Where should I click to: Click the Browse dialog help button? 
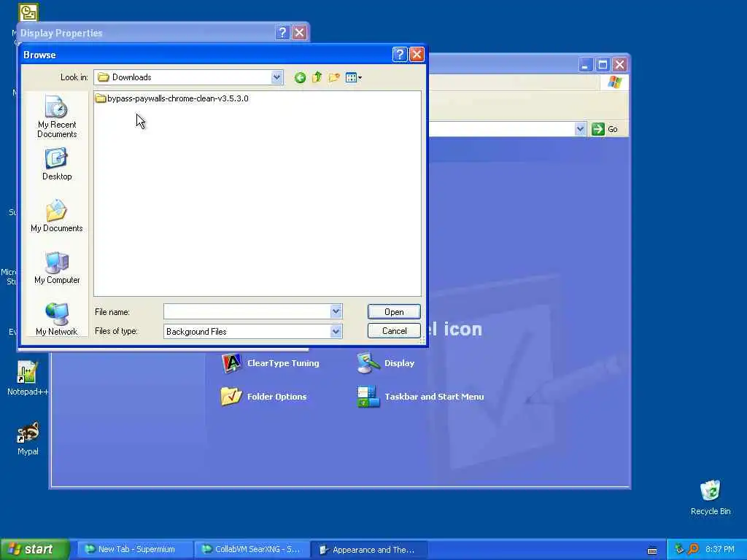pos(400,55)
